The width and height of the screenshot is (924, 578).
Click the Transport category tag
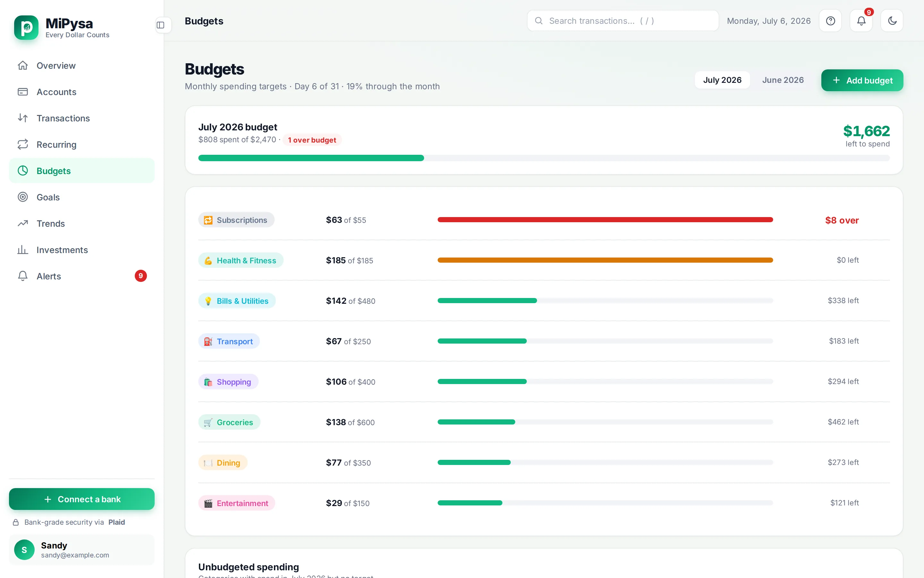(x=229, y=341)
